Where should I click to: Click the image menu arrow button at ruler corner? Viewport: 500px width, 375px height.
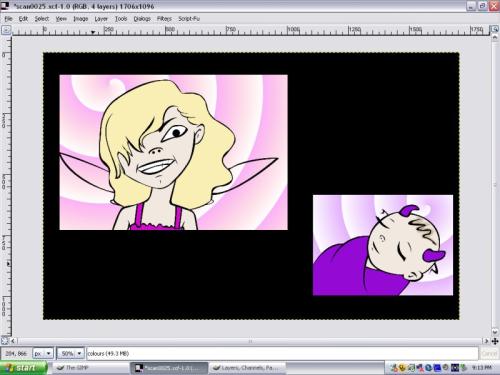coord(6,30)
